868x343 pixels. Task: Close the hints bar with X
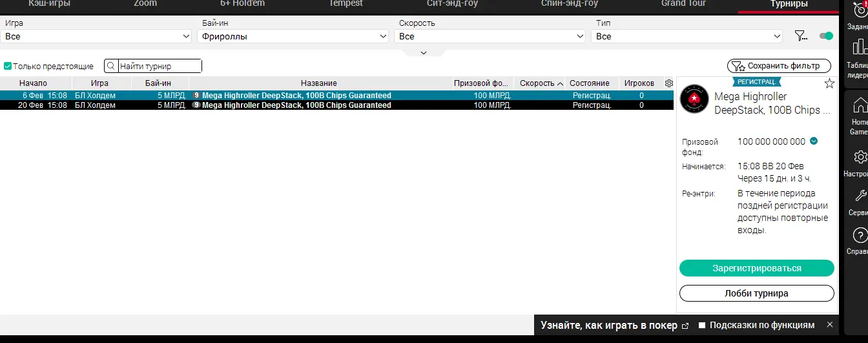[x=830, y=325]
